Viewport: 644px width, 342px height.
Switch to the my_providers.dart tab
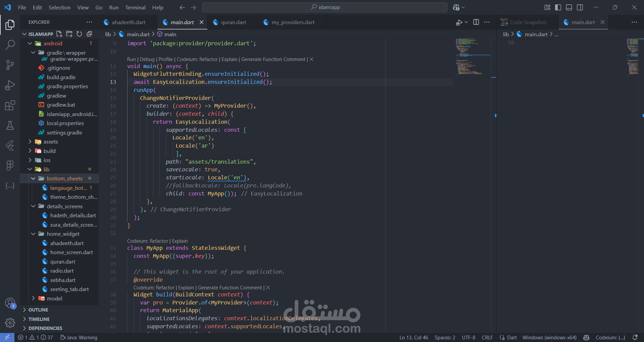tap(293, 22)
